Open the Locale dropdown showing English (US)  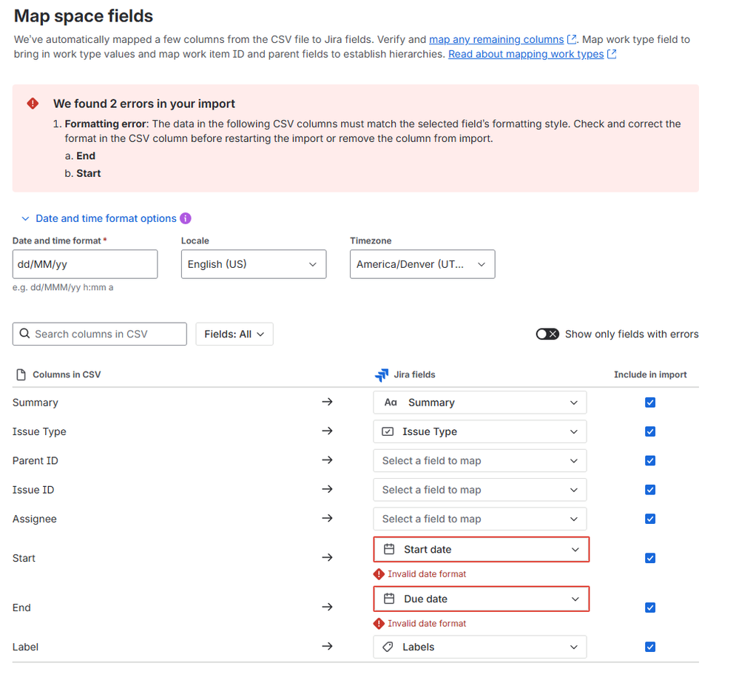254,264
